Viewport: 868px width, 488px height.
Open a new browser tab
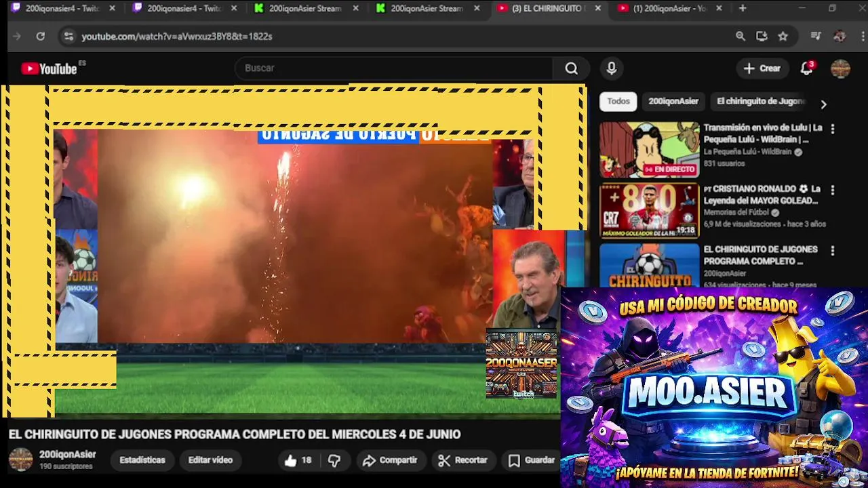coord(743,8)
